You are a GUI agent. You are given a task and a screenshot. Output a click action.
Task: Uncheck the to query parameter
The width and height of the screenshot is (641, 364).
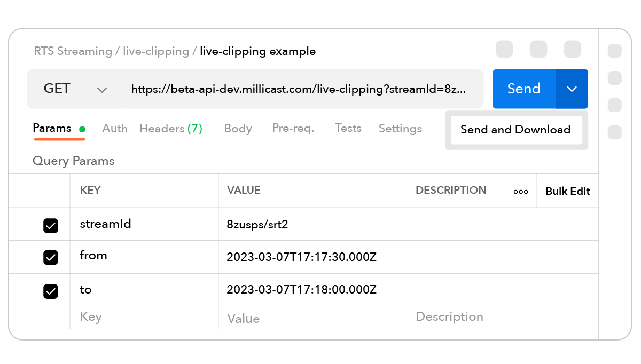pyautogui.click(x=51, y=290)
